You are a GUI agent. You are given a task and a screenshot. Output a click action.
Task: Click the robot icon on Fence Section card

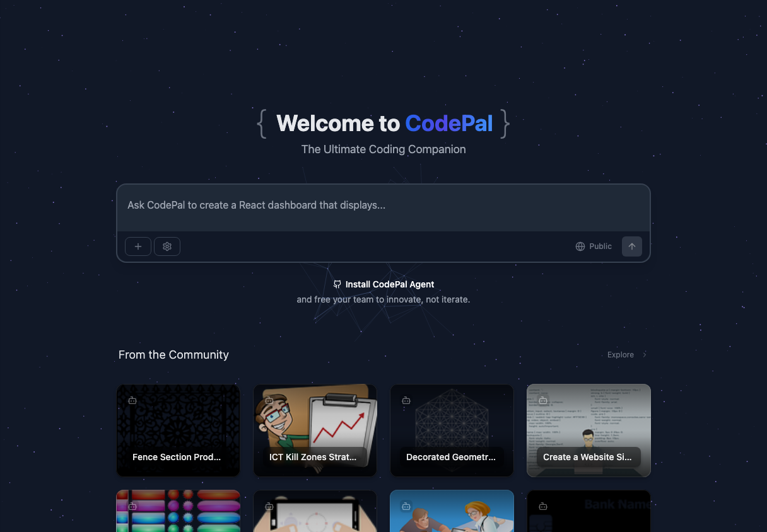pyautogui.click(x=132, y=400)
